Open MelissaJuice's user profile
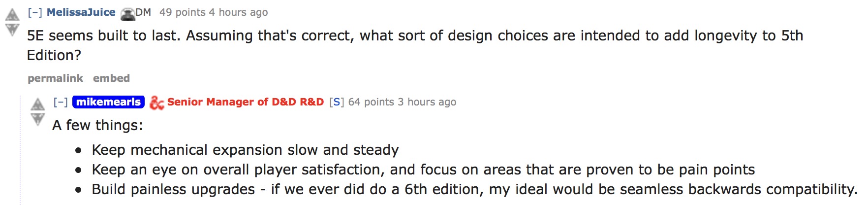Viewport: 868px width, 206px height. (x=81, y=12)
